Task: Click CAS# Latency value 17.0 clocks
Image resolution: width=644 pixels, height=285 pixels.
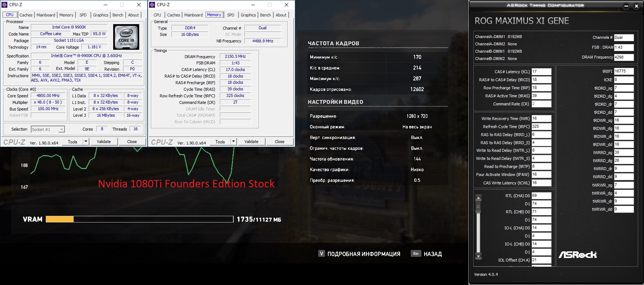Action: tap(235, 70)
